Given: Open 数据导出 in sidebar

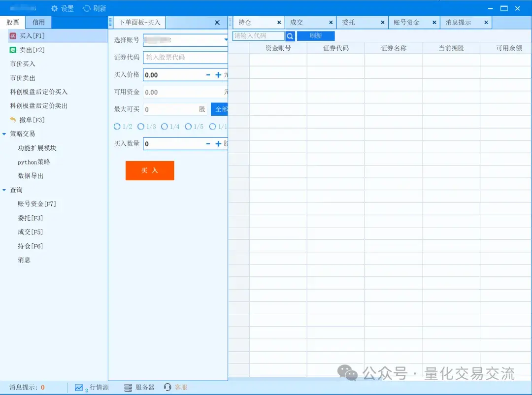Looking at the screenshot, I should coord(31,176).
